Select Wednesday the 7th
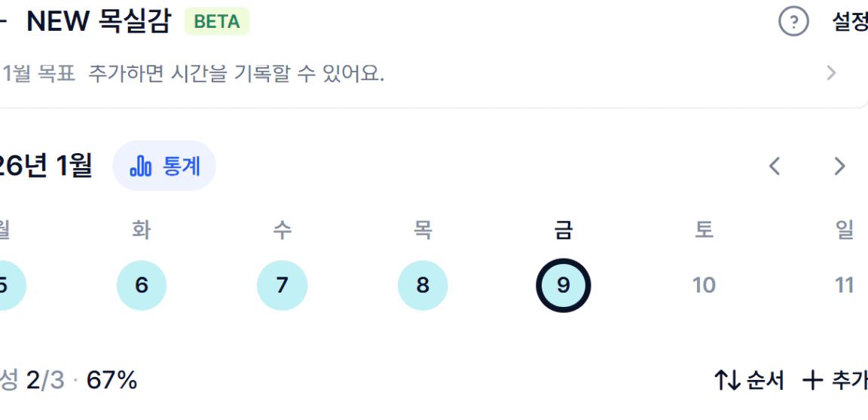 click(x=282, y=285)
